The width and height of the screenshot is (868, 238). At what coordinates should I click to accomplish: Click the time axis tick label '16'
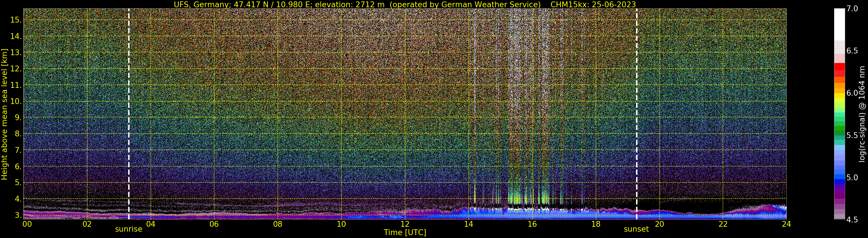[532, 224]
